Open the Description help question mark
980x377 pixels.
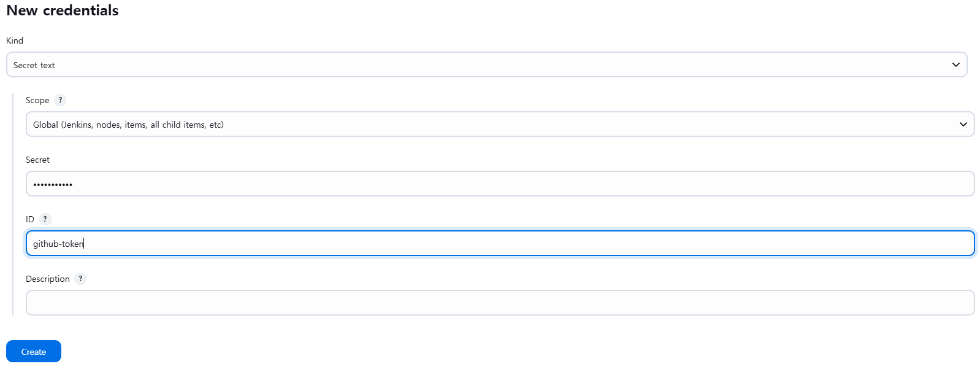80,279
